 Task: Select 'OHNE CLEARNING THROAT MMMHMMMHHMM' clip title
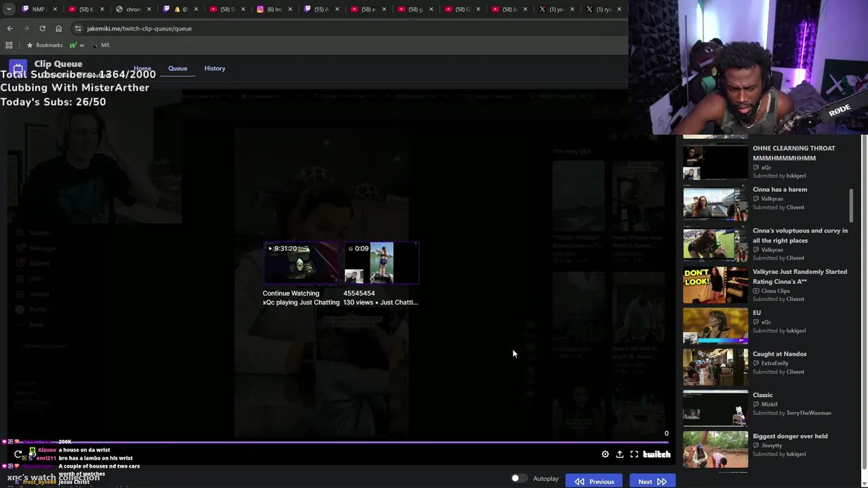click(794, 153)
